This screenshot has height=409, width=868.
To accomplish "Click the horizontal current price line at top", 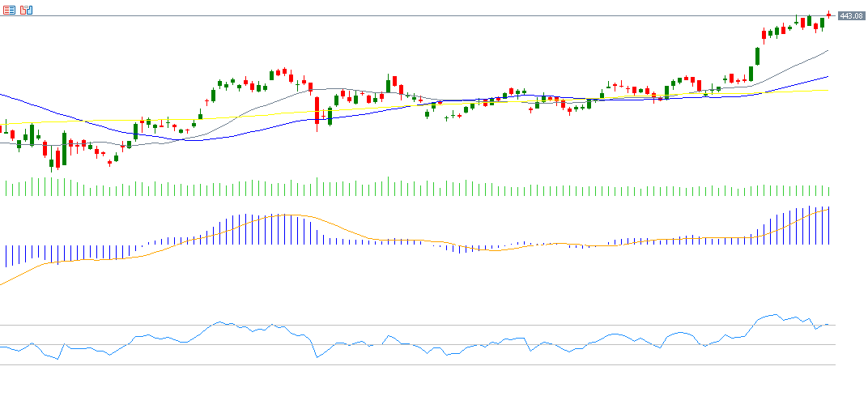I will [405, 16].
